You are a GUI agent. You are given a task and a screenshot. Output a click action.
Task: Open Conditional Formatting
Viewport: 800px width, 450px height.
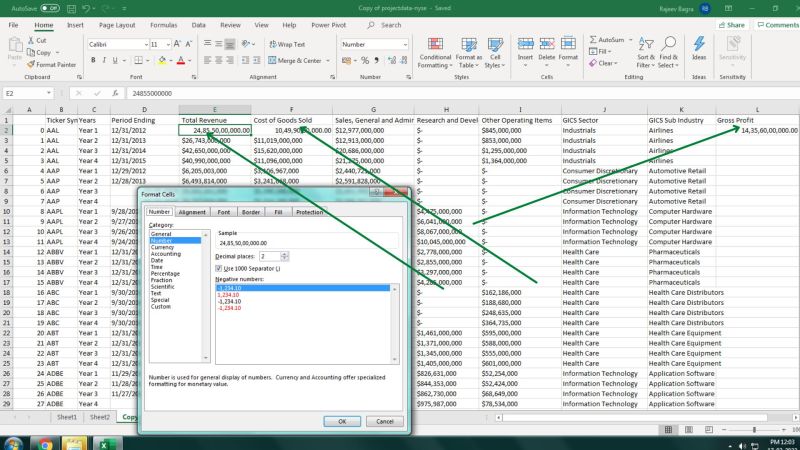tap(435, 53)
